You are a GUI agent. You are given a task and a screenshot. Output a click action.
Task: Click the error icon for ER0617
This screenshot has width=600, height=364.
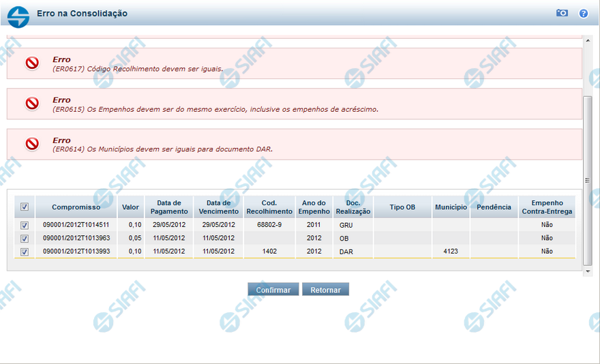click(x=32, y=63)
